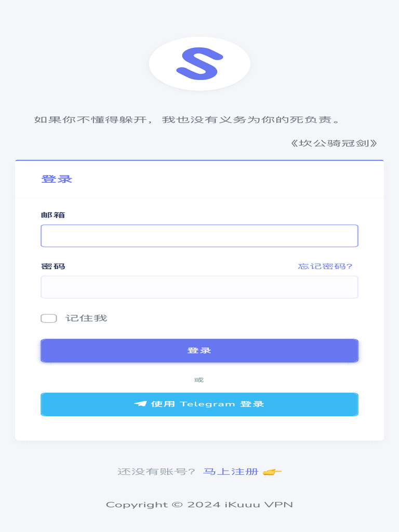Click the 还没有账号? text
The width and height of the screenshot is (399, 532).
click(x=156, y=472)
